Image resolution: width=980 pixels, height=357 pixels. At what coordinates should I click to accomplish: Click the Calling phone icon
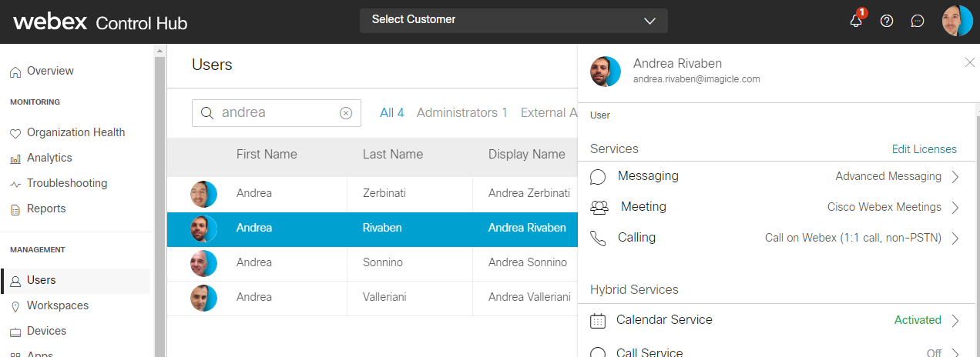pyautogui.click(x=598, y=238)
